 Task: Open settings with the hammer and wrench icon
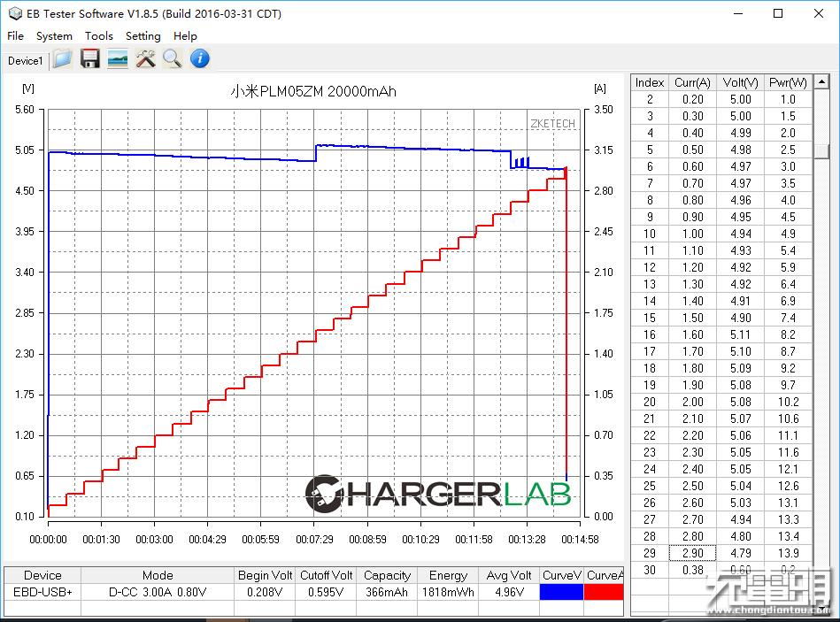point(145,59)
